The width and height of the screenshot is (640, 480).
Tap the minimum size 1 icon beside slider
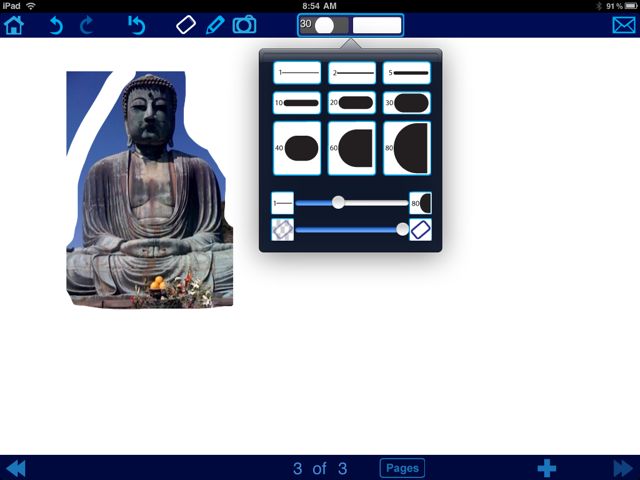point(282,203)
